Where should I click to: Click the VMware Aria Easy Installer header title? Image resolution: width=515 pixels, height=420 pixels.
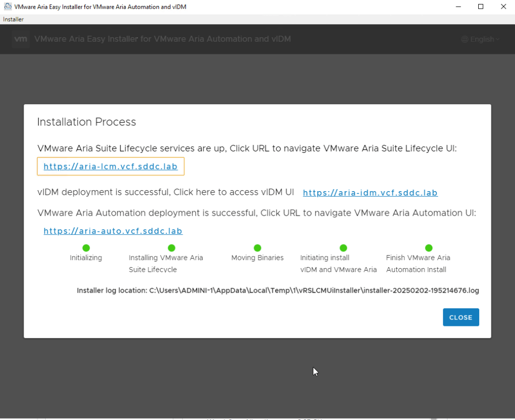pos(162,39)
